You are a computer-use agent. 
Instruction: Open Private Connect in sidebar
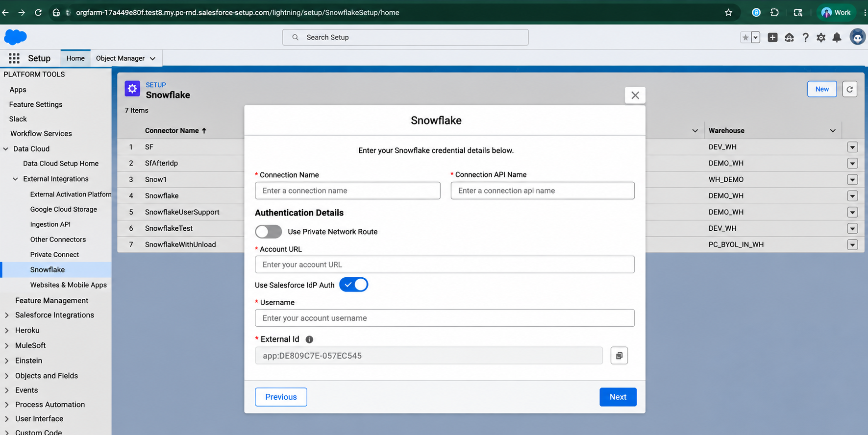click(54, 255)
